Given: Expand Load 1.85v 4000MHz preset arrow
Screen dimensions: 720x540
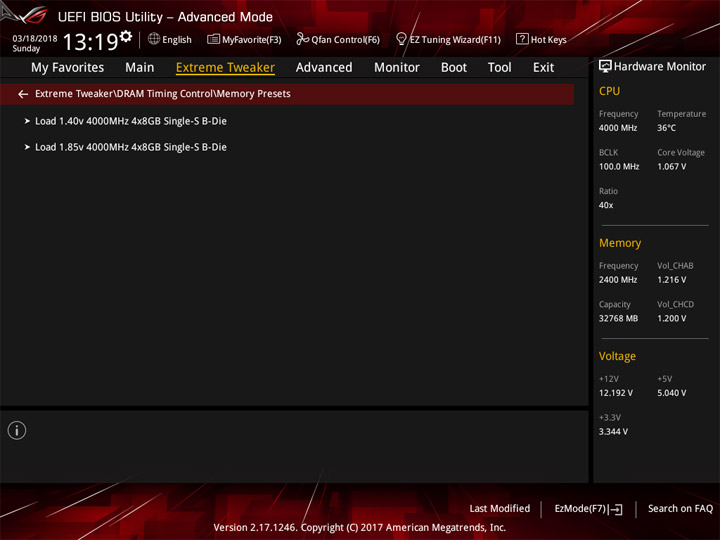Looking at the screenshot, I should point(27,147).
